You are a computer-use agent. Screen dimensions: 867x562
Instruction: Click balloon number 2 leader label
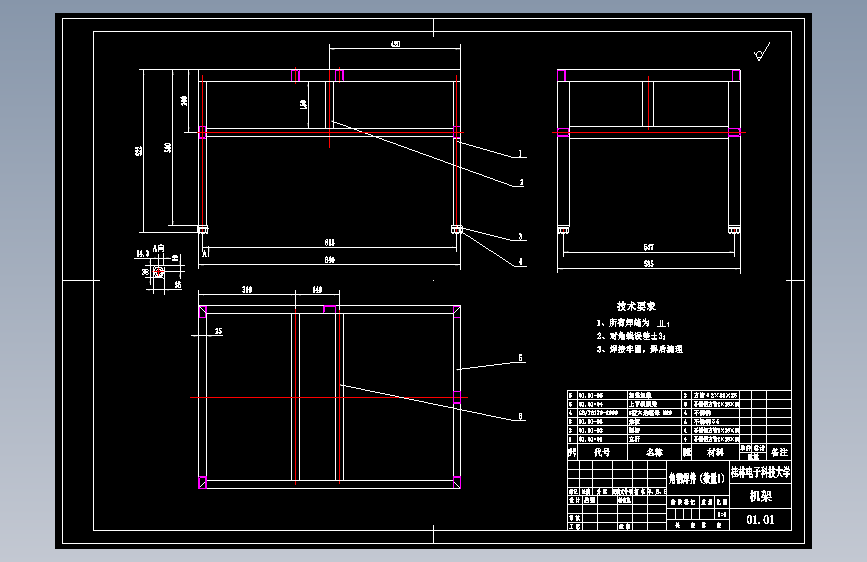pyautogui.click(x=521, y=182)
